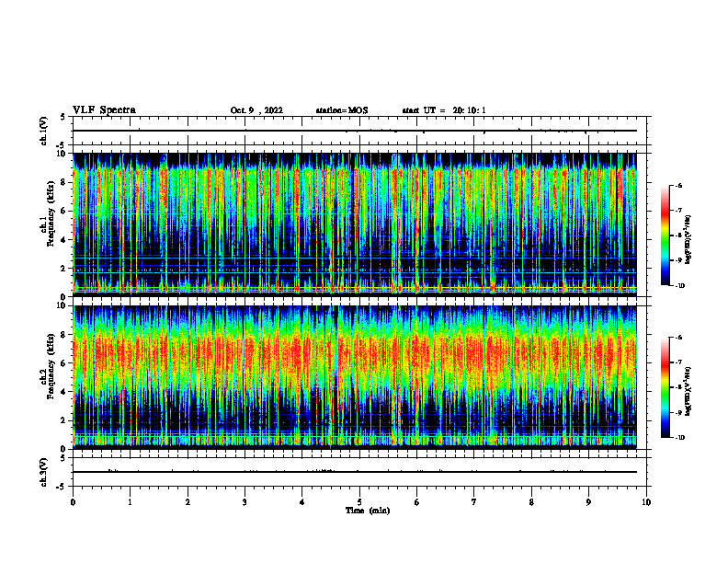This screenshot has height=563, width=728.
Task: Click the "-6" tick on ch.1 color bar
Action: pyautogui.click(x=678, y=185)
